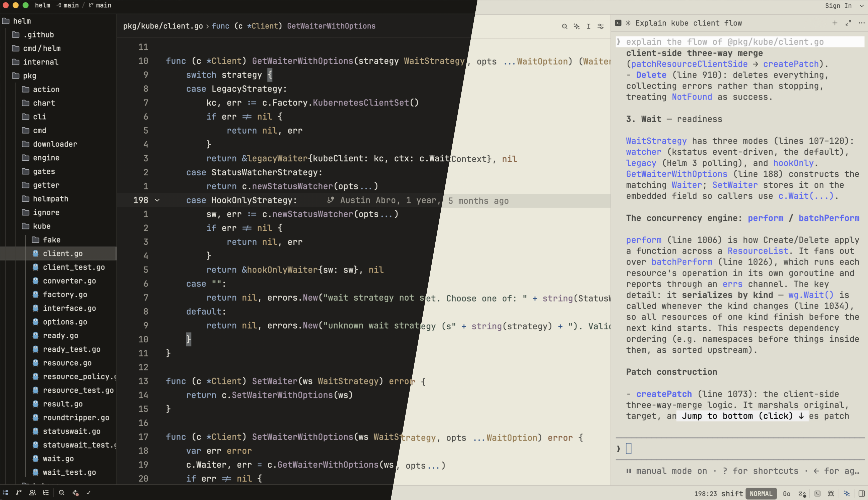Image resolution: width=868 pixels, height=500 pixels.
Task: Open the lightning bolt icon with red dot in status bar
Action: [x=75, y=493]
